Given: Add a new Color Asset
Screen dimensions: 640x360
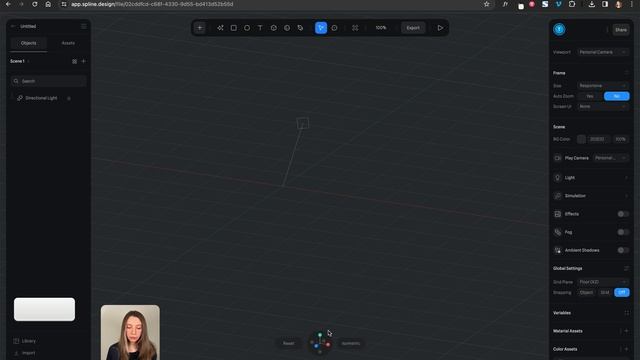Looking at the screenshot, I should (627, 349).
